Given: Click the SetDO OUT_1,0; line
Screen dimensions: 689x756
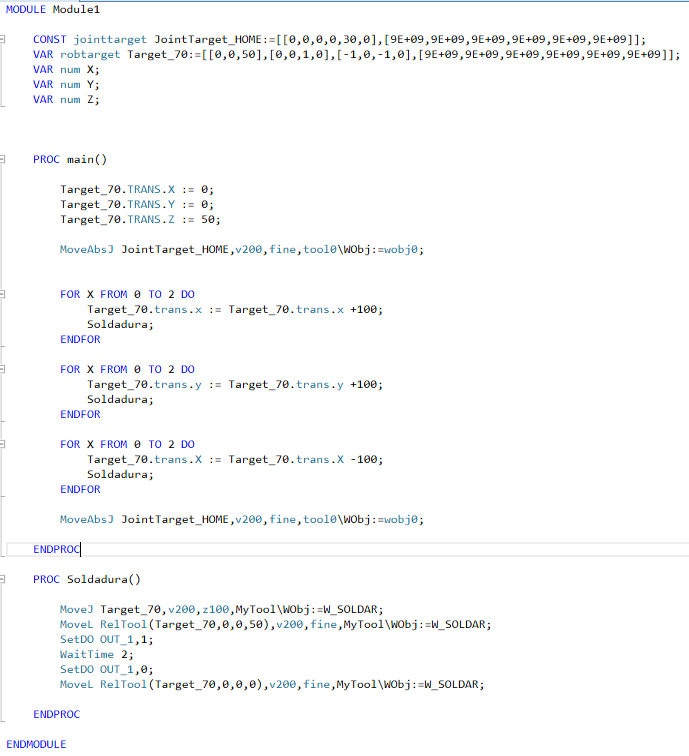Looking at the screenshot, I should (107, 669).
